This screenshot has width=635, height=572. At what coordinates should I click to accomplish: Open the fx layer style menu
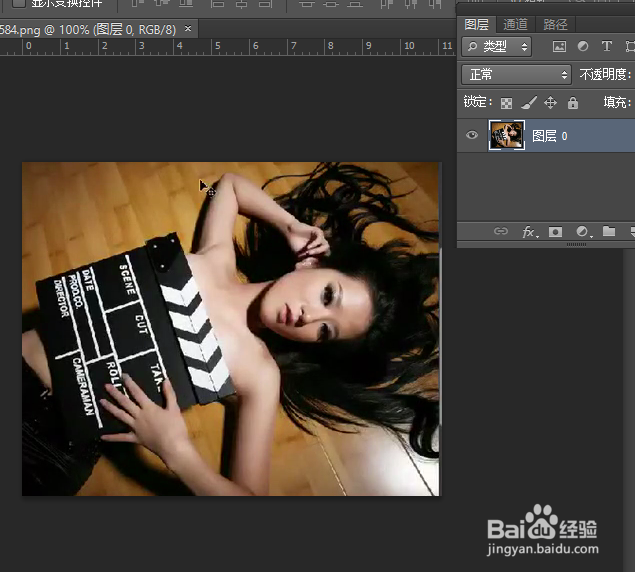pos(530,232)
